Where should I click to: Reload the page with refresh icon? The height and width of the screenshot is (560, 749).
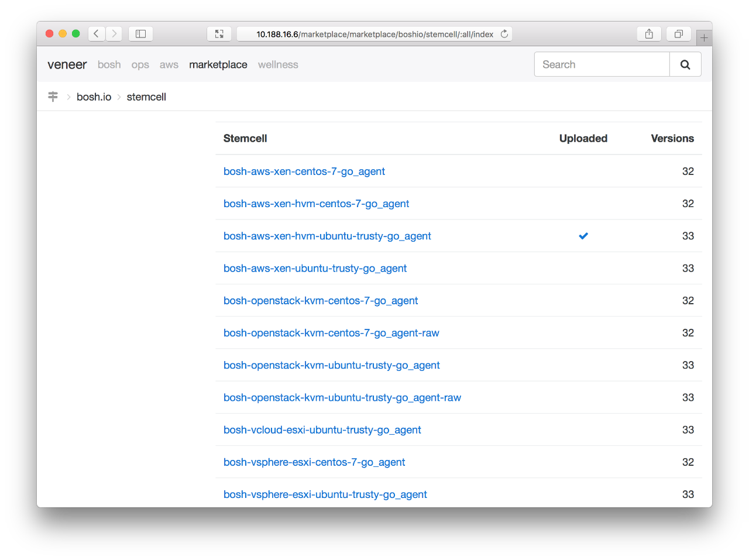click(504, 34)
